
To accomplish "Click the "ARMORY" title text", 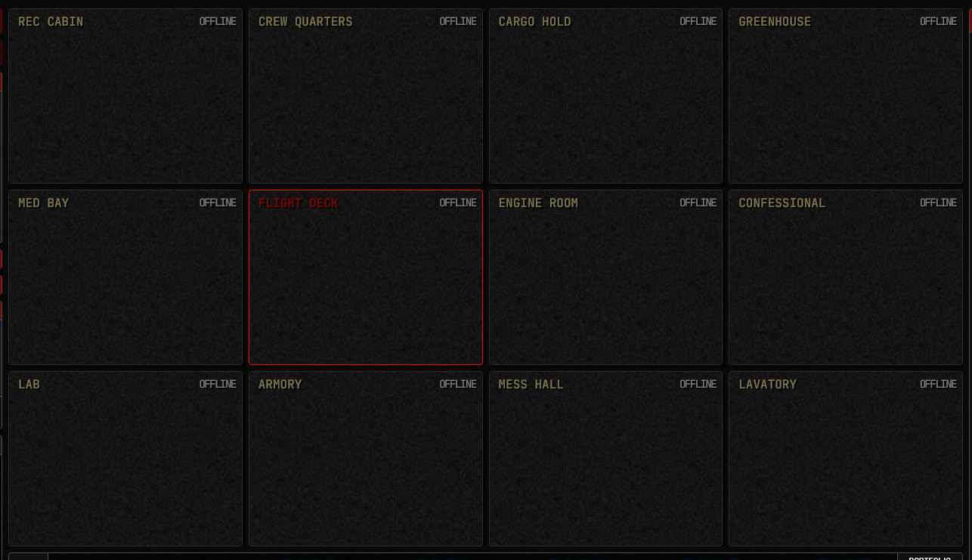I will tap(280, 385).
